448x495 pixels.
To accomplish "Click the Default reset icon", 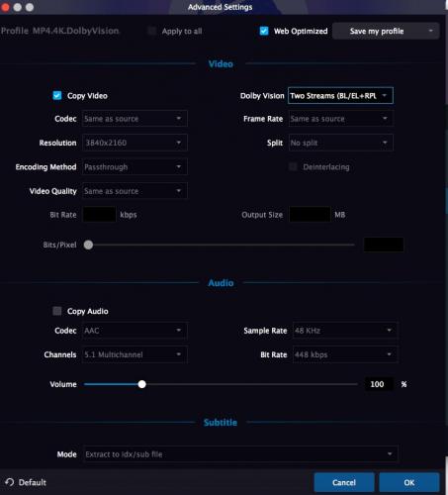I will pos(9,482).
